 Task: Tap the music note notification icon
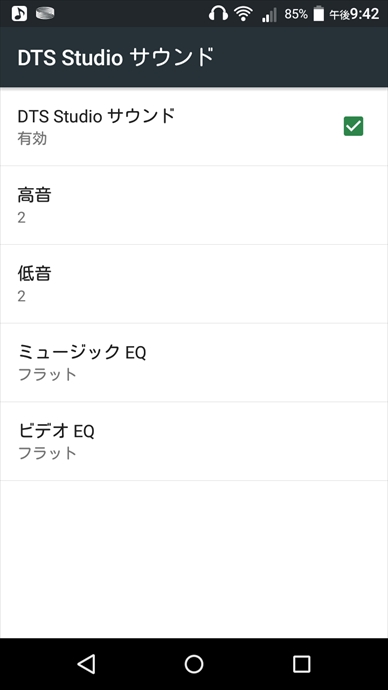pos(19,13)
